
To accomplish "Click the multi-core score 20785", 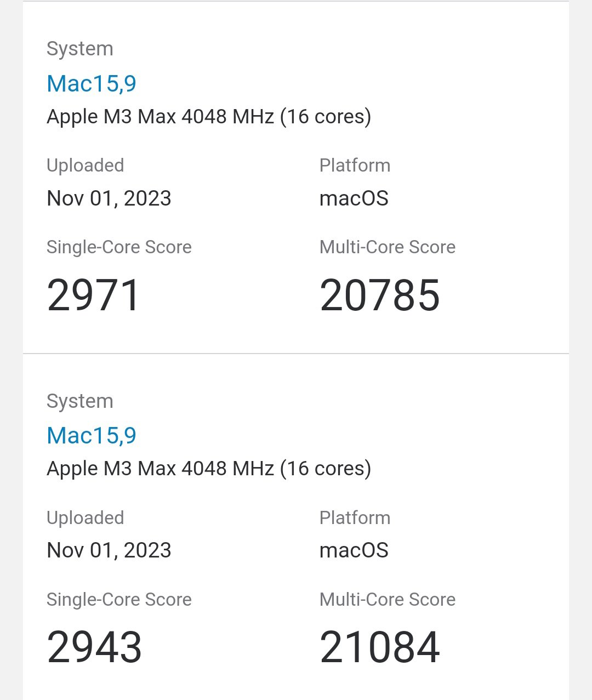I will click(379, 295).
